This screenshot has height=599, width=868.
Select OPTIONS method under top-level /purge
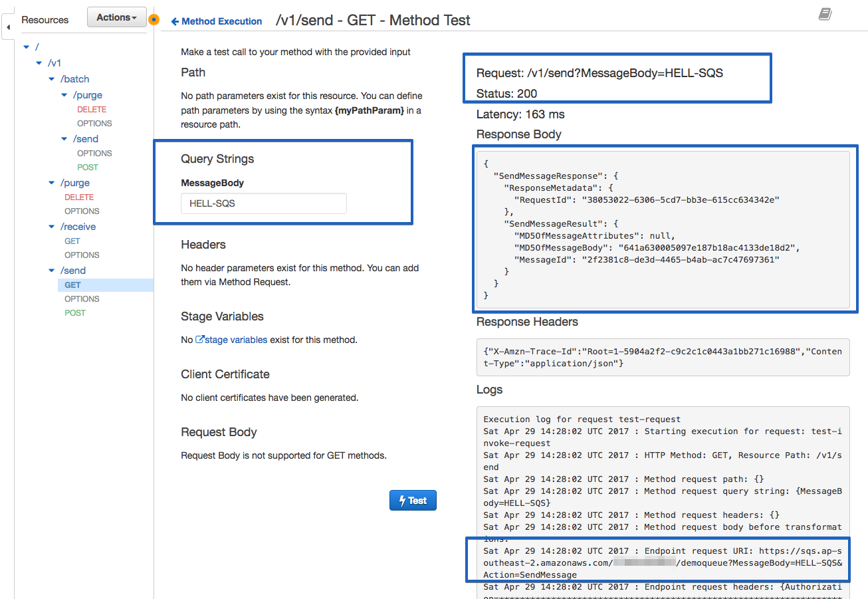pyautogui.click(x=82, y=211)
